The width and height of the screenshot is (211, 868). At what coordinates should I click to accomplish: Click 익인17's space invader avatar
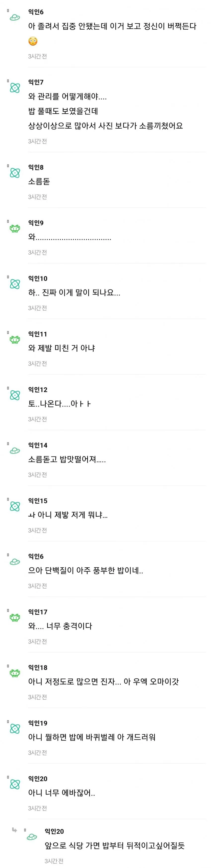(15, 618)
